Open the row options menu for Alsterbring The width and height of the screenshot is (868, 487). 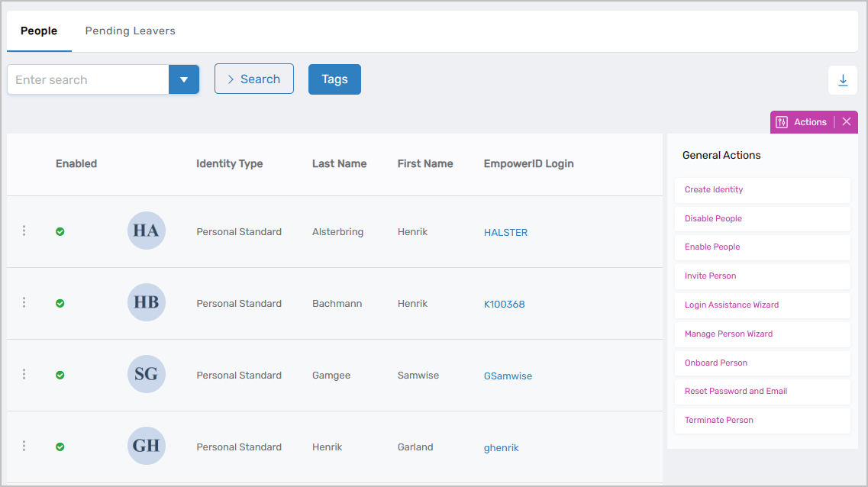(x=24, y=231)
